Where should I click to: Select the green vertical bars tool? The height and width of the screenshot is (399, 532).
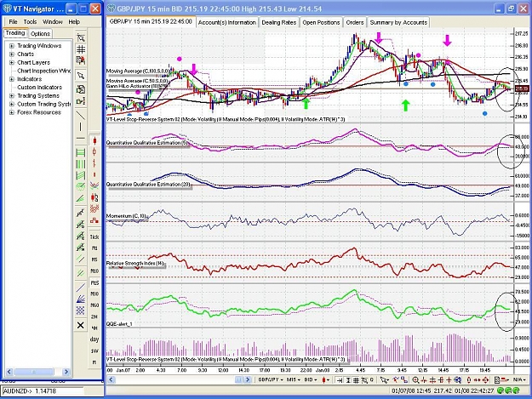(81, 164)
